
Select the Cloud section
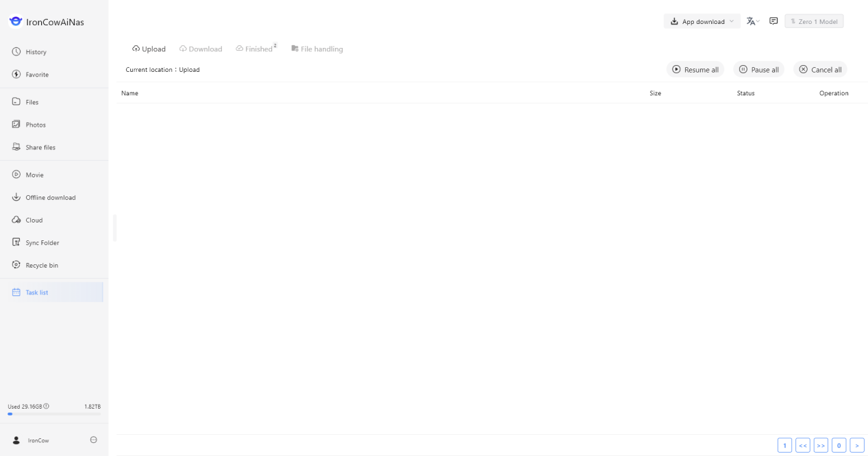click(34, 220)
